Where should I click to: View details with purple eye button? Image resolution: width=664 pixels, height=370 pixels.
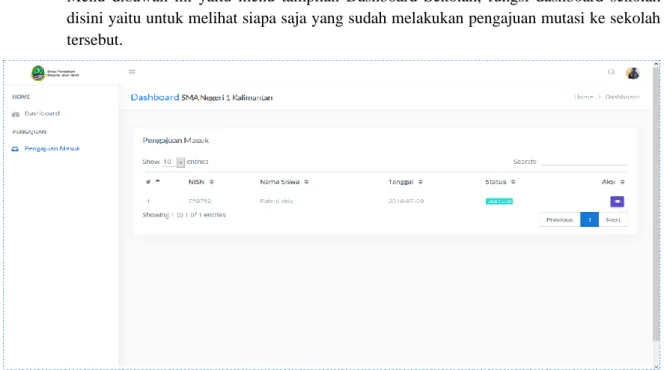(x=617, y=202)
